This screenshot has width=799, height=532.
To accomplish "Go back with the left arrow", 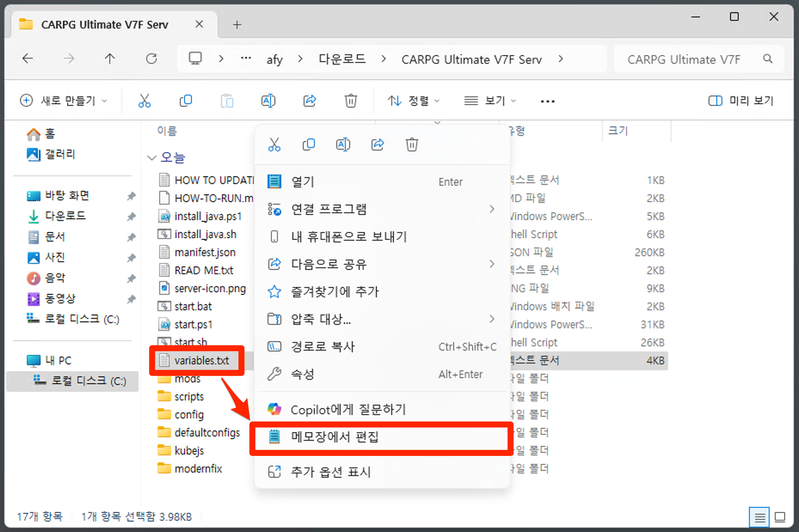I will [x=28, y=59].
